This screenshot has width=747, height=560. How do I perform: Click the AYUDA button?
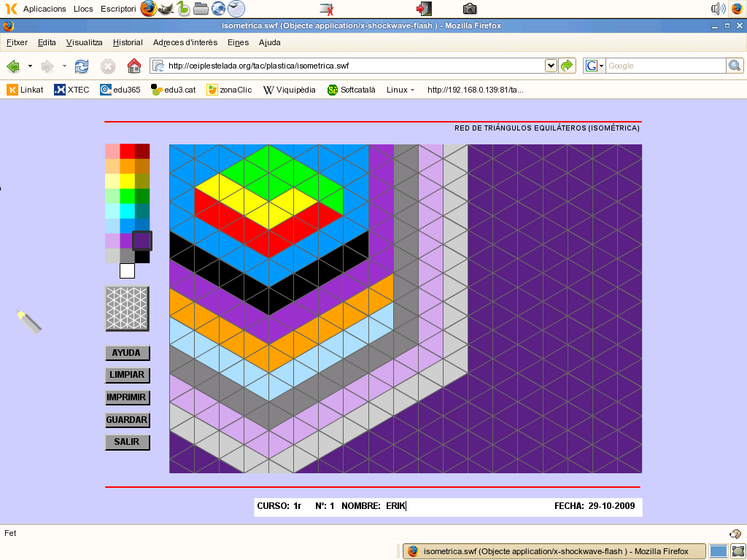[127, 353]
